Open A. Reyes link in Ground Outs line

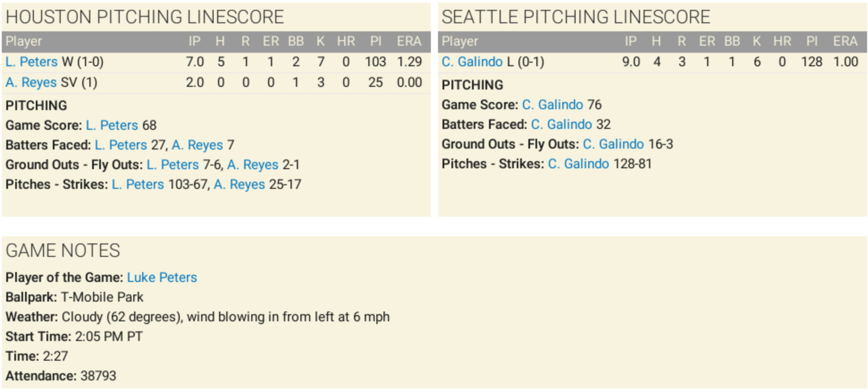[253, 165]
